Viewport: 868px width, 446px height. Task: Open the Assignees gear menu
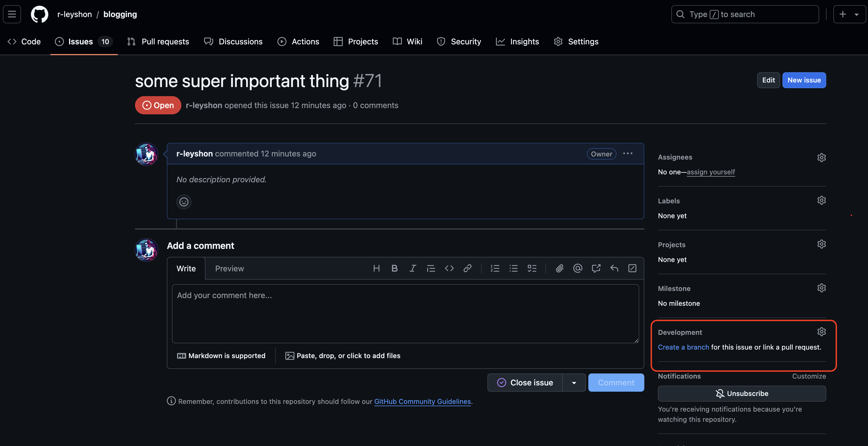821,157
